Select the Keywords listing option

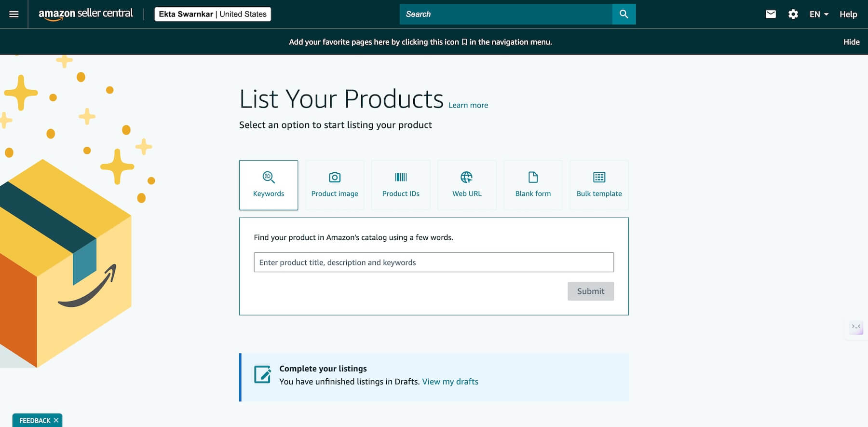click(269, 185)
